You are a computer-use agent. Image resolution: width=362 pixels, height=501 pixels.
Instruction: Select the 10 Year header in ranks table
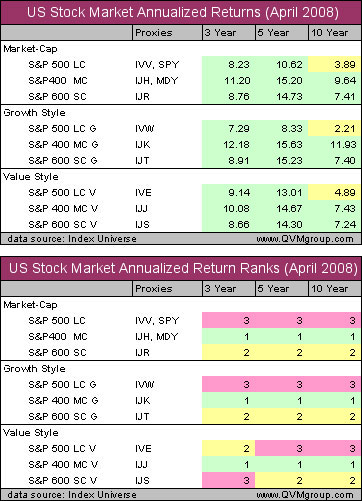click(329, 289)
